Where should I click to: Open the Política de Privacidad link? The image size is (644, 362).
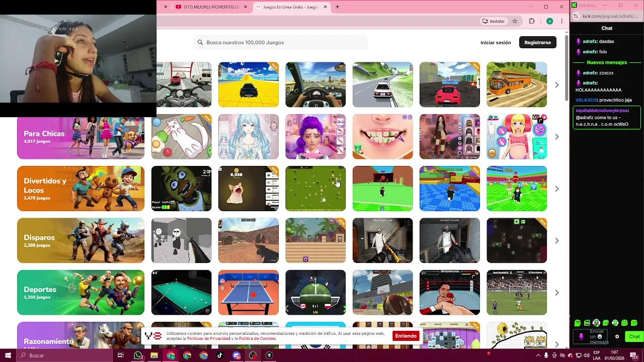(209, 339)
